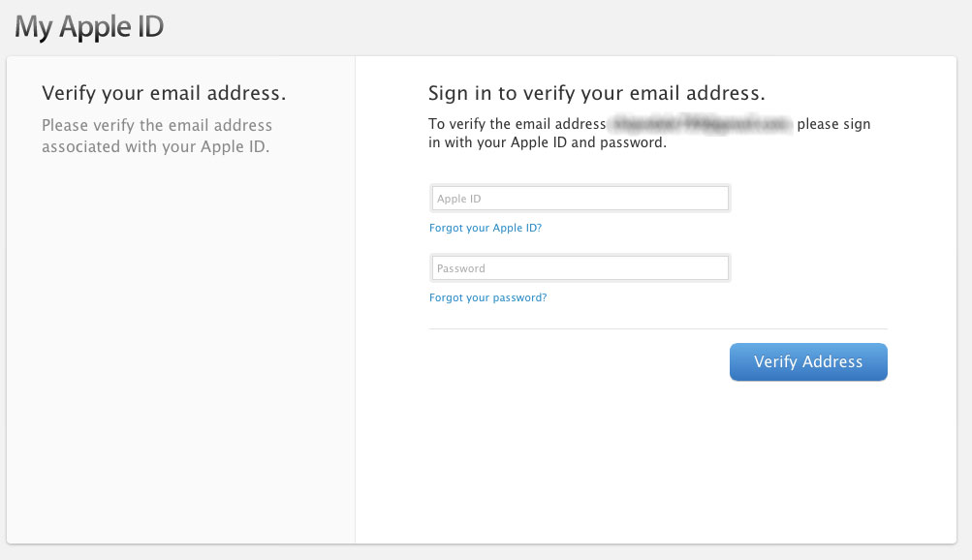Click the 'To verify the email address' text
The width and height of the screenshot is (972, 560).
click(x=517, y=125)
